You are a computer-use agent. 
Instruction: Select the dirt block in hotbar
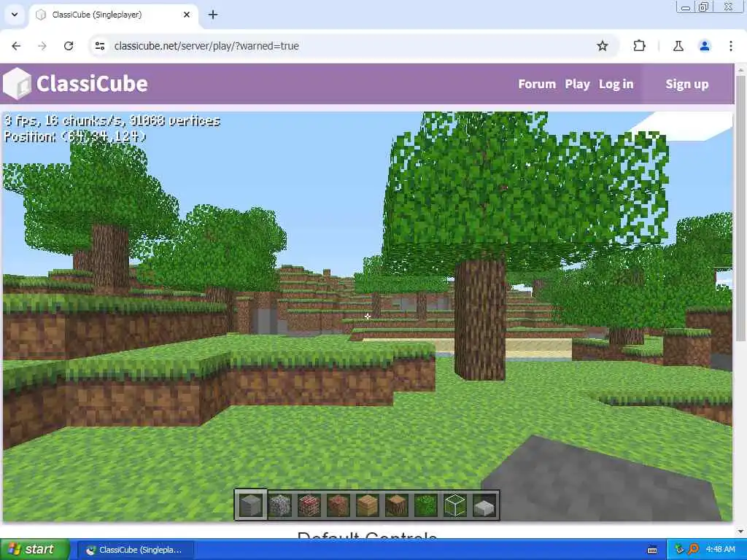[338, 505]
